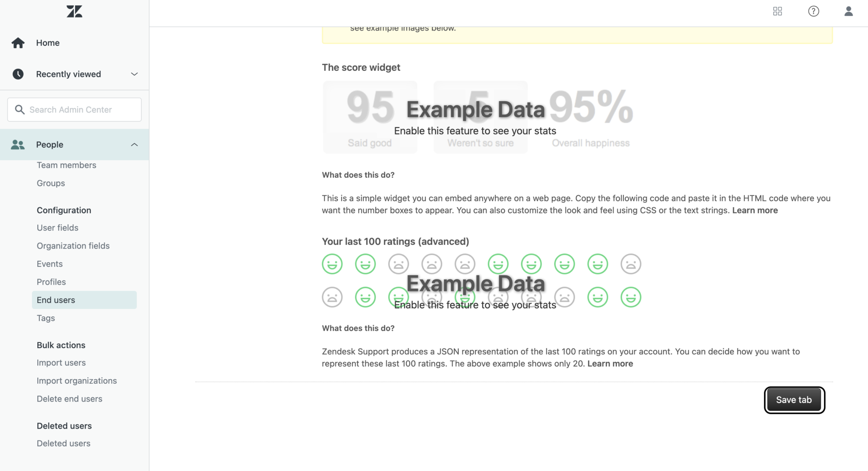Open Learn more about the last 100 ratings
868x471 pixels.
click(x=610, y=363)
